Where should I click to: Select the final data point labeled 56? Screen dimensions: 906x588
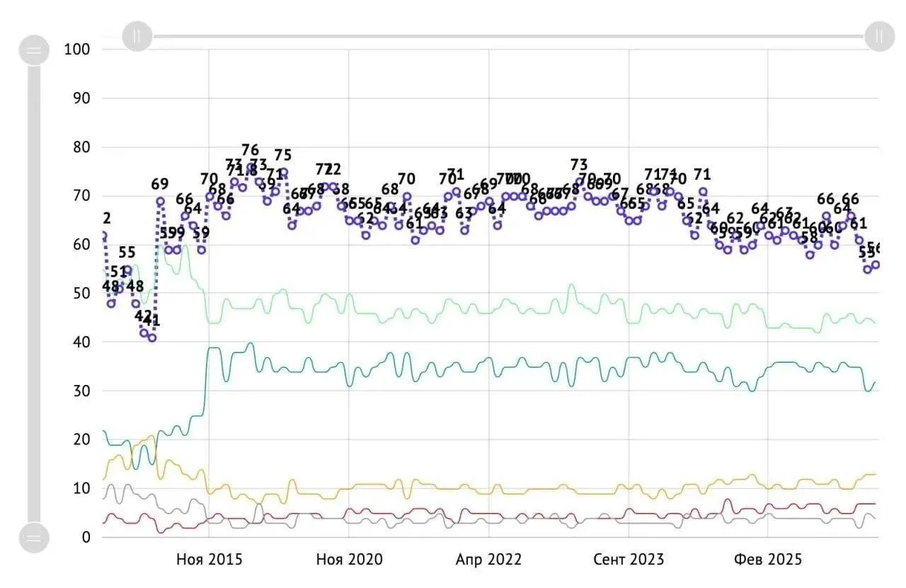(875, 265)
